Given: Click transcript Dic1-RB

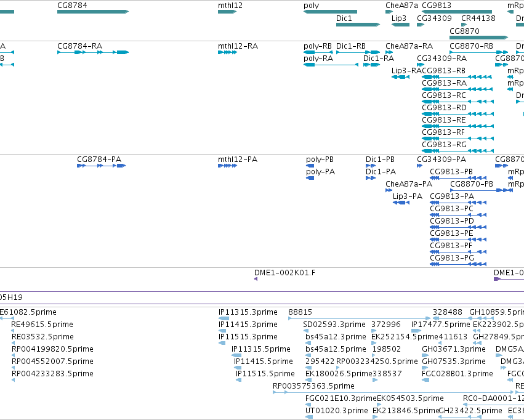Looking at the screenshot, I should pyautogui.click(x=358, y=52).
